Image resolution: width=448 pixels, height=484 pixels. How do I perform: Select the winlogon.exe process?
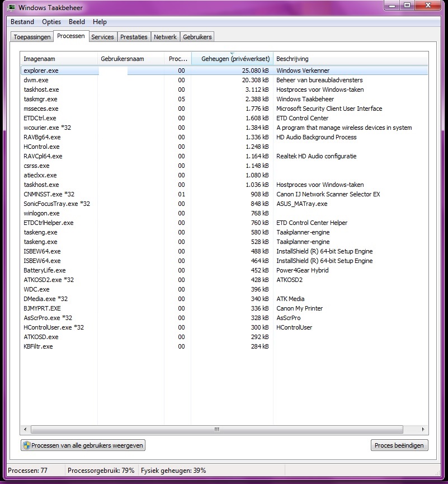pyautogui.click(x=224, y=213)
